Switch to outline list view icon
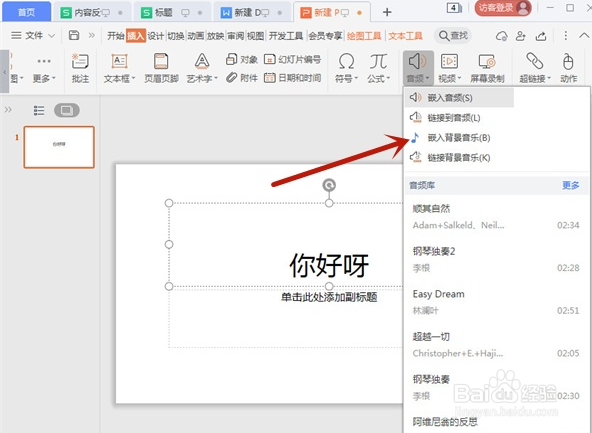The width and height of the screenshot is (592, 433). point(39,110)
